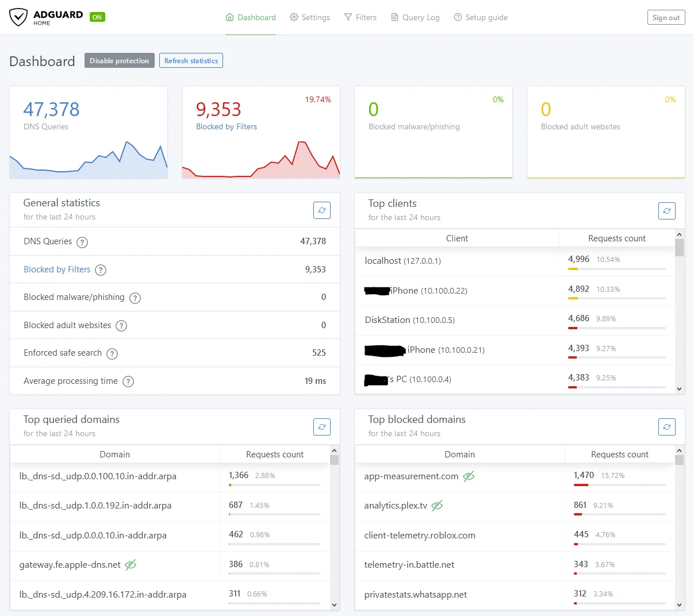Show help for Blocked adult websites row
The image size is (694, 616).
click(x=121, y=326)
